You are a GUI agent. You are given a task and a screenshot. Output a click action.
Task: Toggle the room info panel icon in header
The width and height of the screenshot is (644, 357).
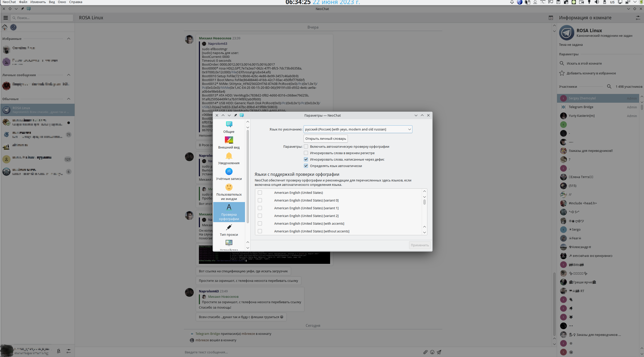pos(551,18)
